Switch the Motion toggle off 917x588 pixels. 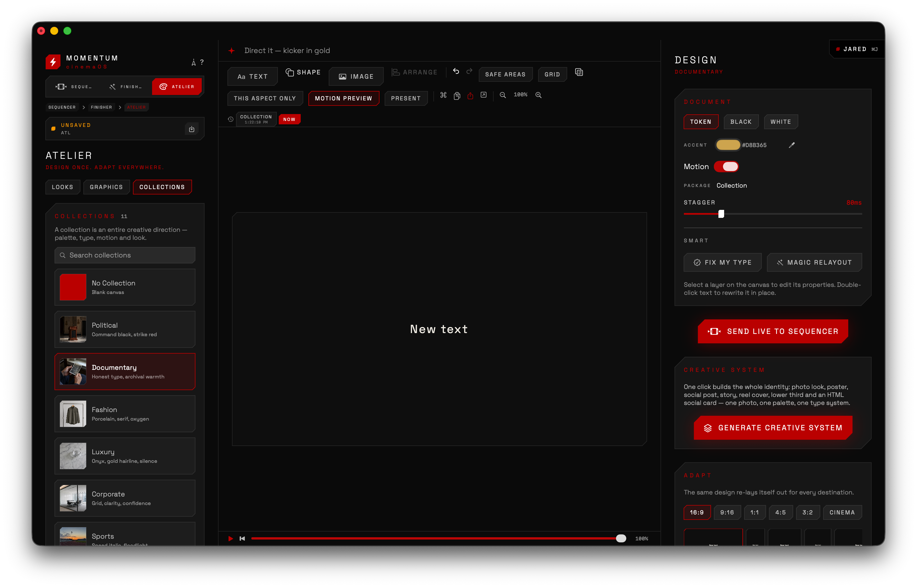[726, 167]
